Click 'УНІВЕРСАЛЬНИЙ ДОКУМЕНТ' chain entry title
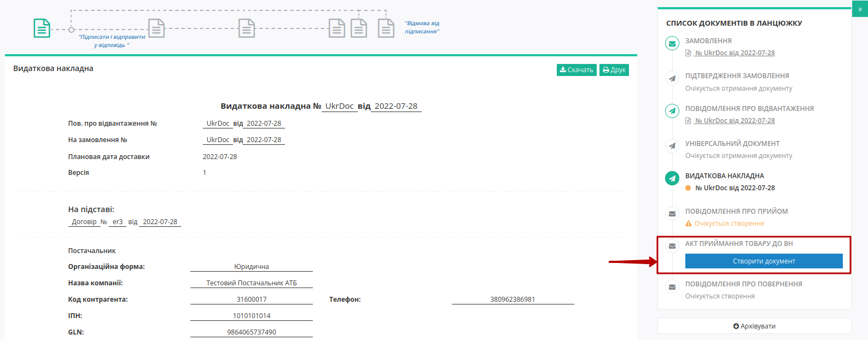This screenshot has width=868, height=340. [732, 144]
